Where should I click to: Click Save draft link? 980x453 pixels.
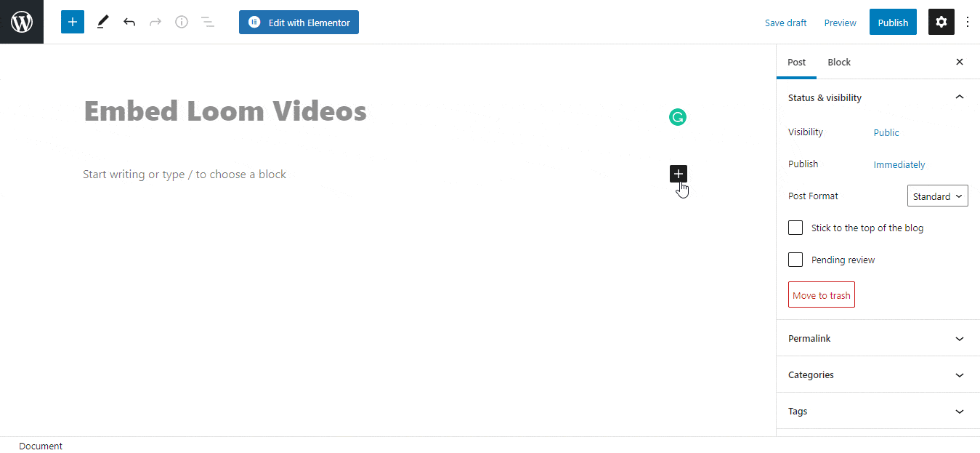point(785,23)
